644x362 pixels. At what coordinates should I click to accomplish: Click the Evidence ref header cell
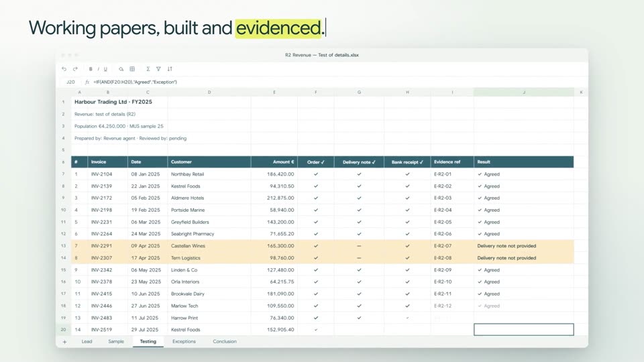[452, 162]
